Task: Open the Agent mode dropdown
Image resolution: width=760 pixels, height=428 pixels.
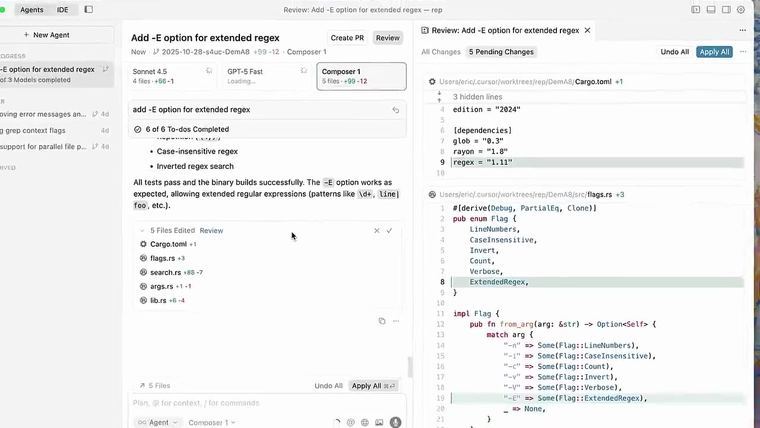Action: 158,423
